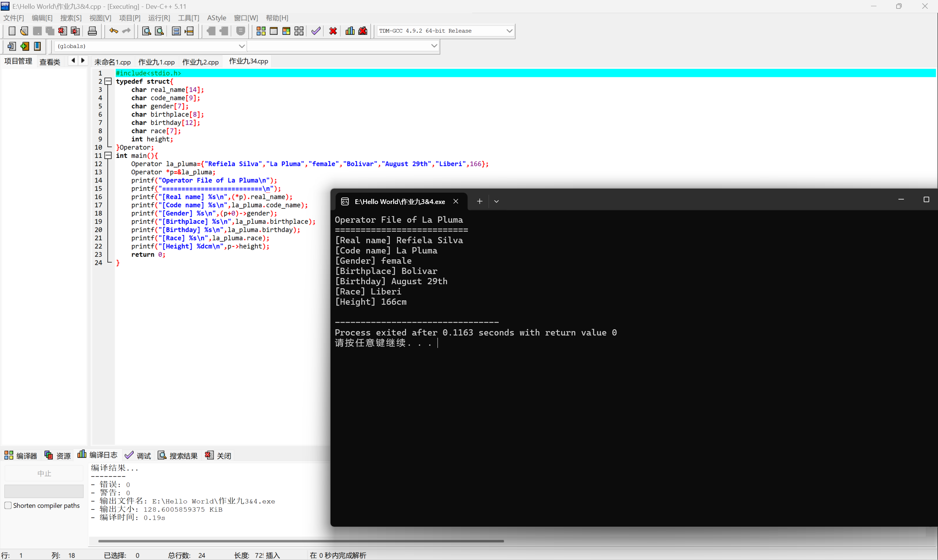Click the Compile four-colored-squares icon
938x560 pixels.
pyautogui.click(x=261, y=31)
